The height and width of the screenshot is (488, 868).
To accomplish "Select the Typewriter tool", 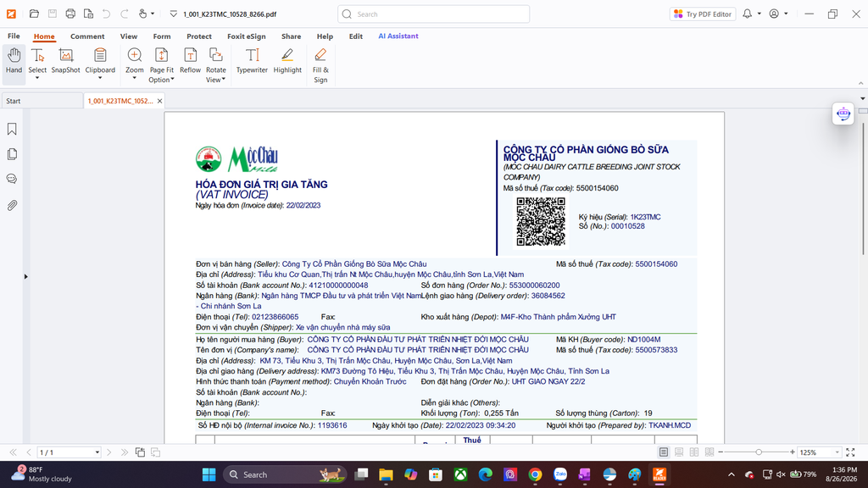I will pos(252,61).
